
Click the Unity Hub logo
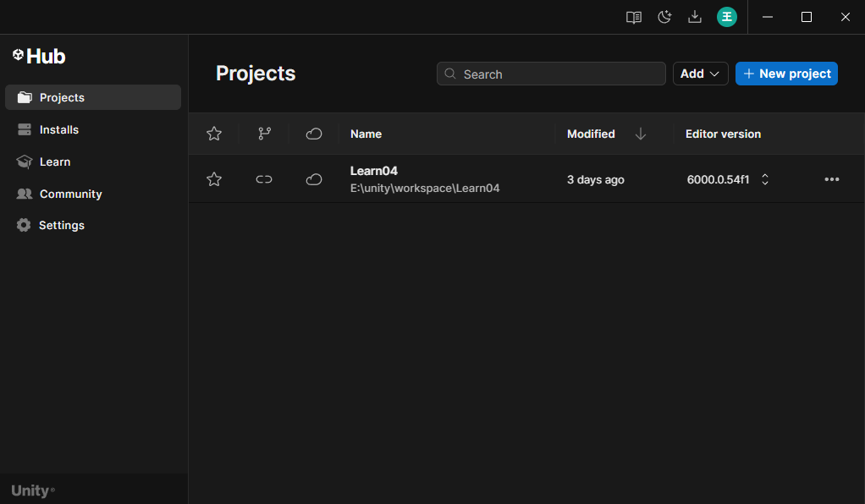point(39,57)
